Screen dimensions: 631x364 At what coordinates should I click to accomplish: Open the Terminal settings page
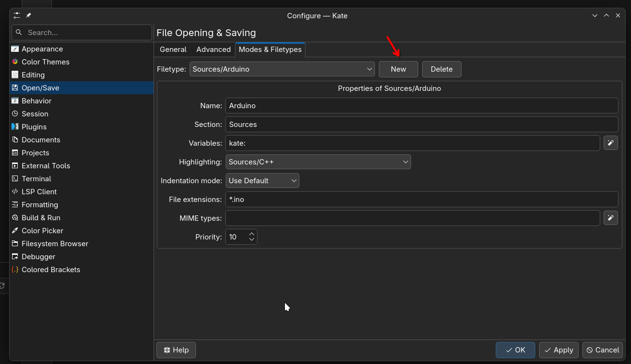36,179
